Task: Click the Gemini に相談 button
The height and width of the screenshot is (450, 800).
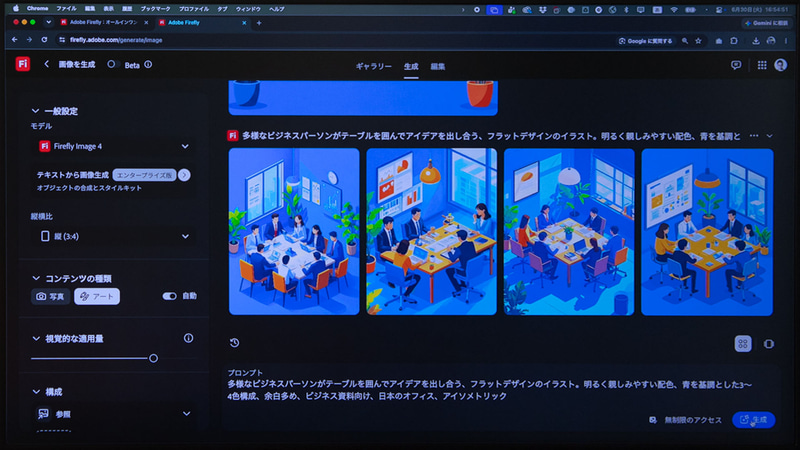Action: point(766,23)
